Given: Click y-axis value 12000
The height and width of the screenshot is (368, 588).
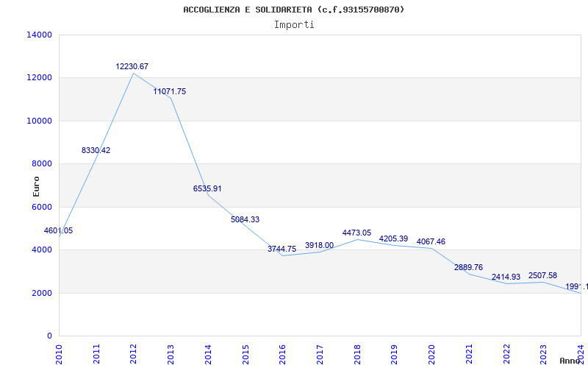Looking at the screenshot, I should pos(40,78).
